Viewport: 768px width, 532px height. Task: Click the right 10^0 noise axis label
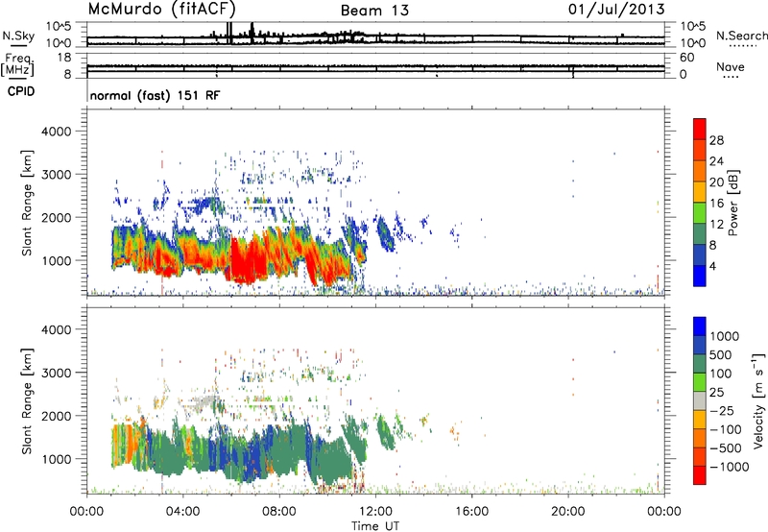[692, 43]
